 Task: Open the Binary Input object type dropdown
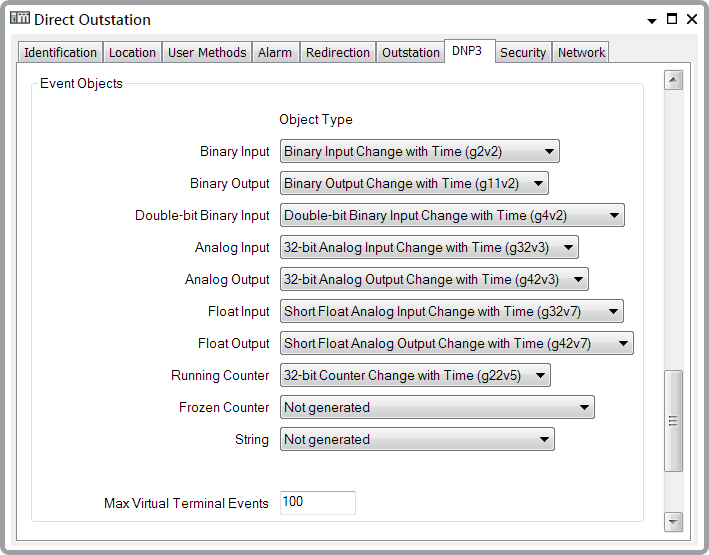419,152
